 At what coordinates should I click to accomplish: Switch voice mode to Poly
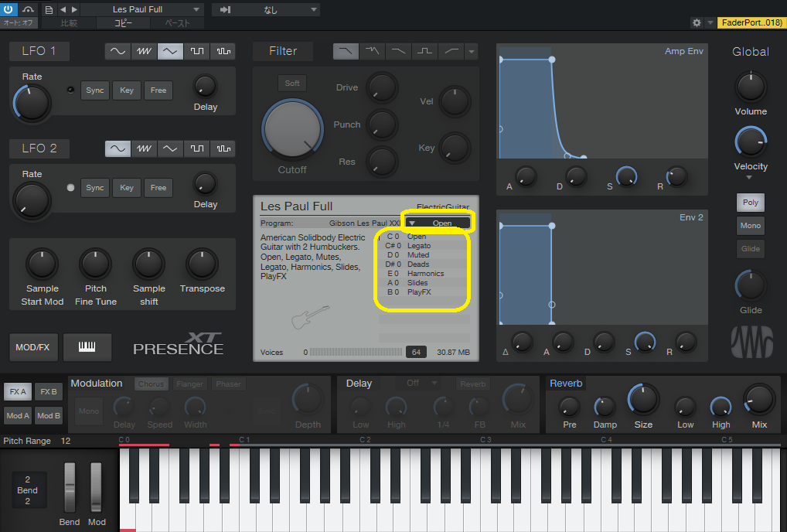click(751, 203)
